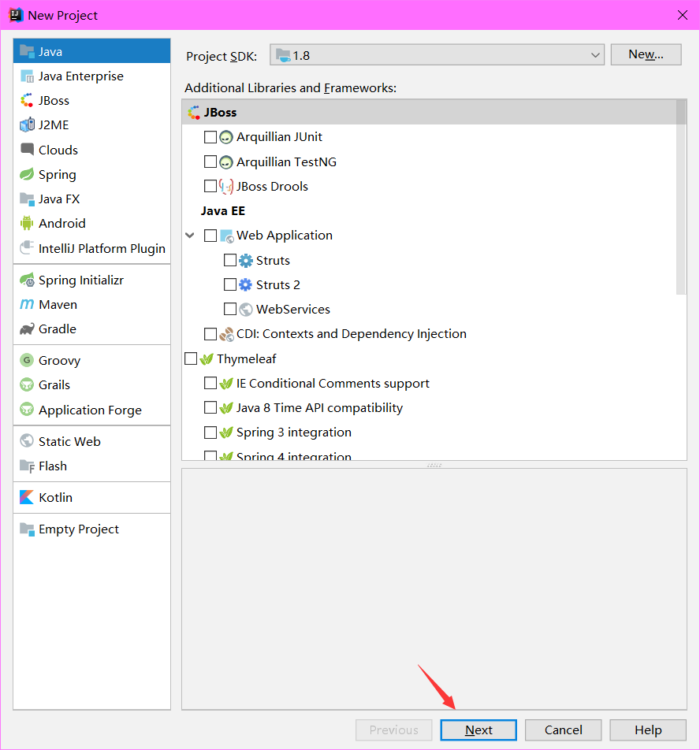This screenshot has height=750, width=700.
Task: Click the CDI beans icon
Action: 225,334
